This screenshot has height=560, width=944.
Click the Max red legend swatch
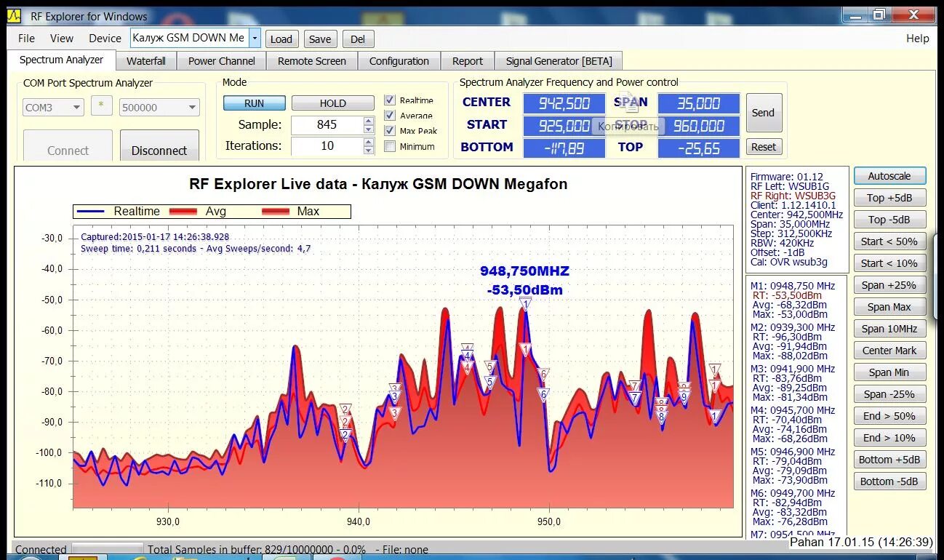tap(276, 211)
